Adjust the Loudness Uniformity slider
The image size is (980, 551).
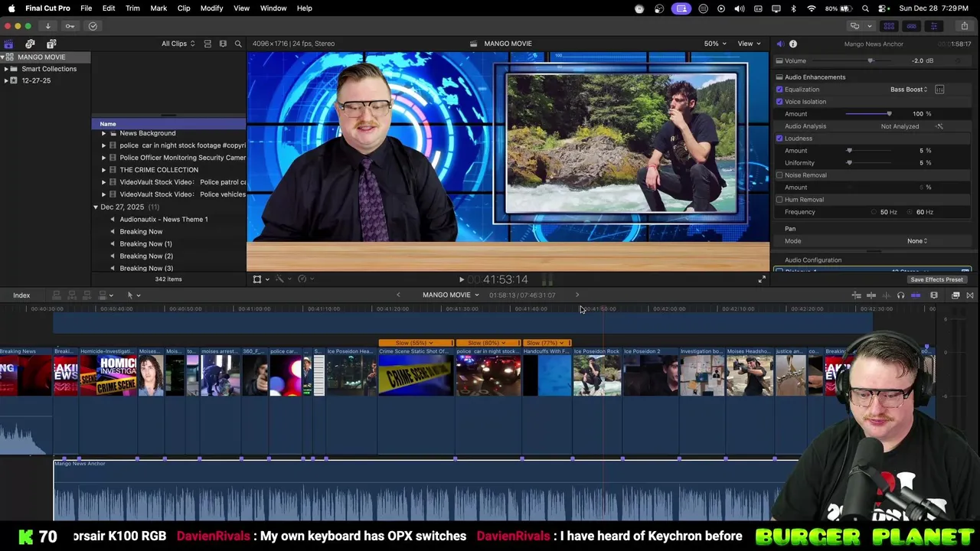[849, 163]
